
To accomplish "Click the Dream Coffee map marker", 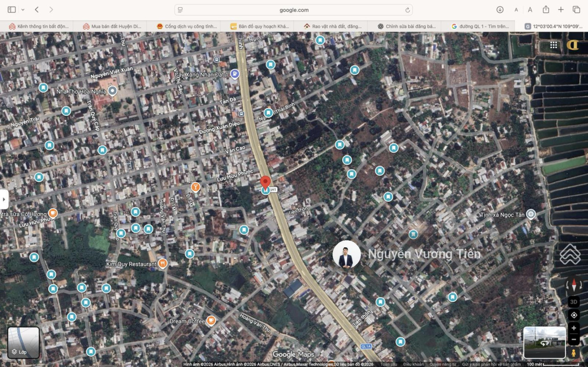I will point(211,321).
